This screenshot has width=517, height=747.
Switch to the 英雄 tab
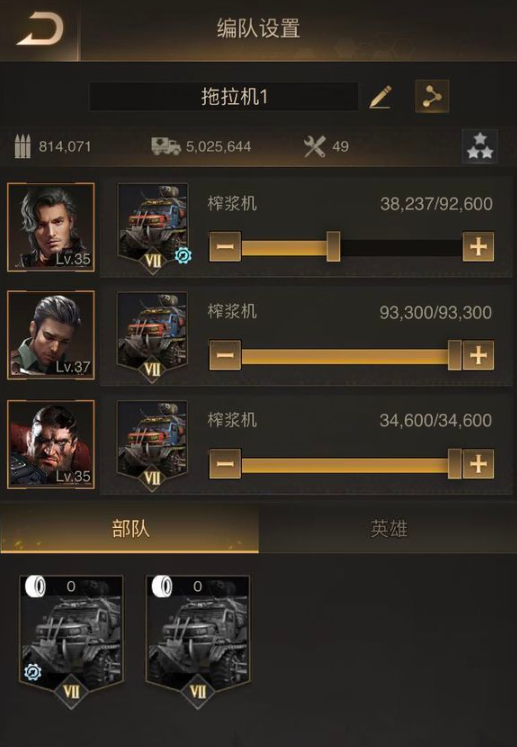(388, 529)
